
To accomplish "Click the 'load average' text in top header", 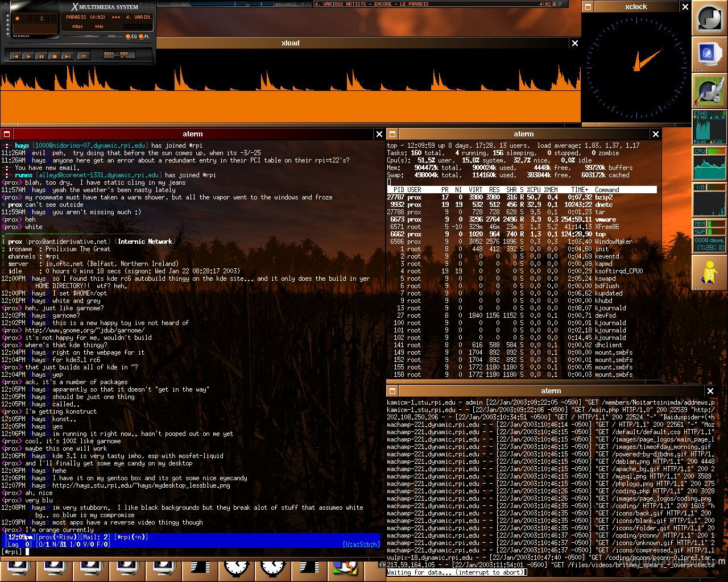I will [x=558, y=145].
